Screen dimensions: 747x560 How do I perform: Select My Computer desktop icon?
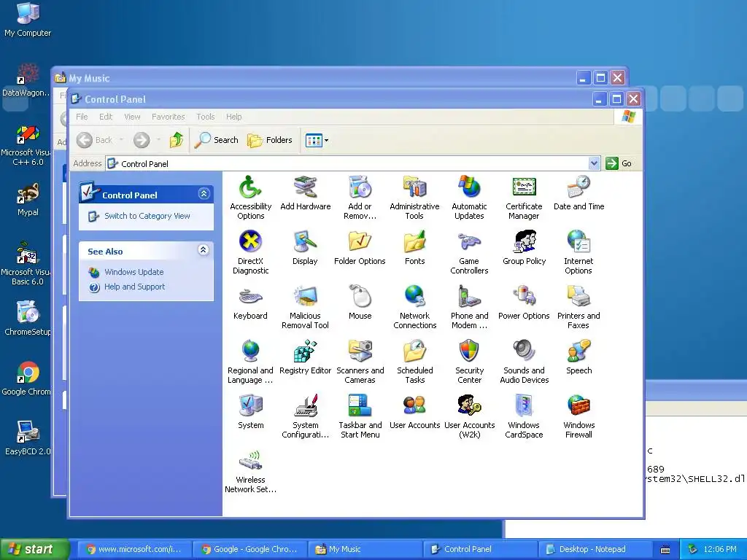[x=28, y=20]
